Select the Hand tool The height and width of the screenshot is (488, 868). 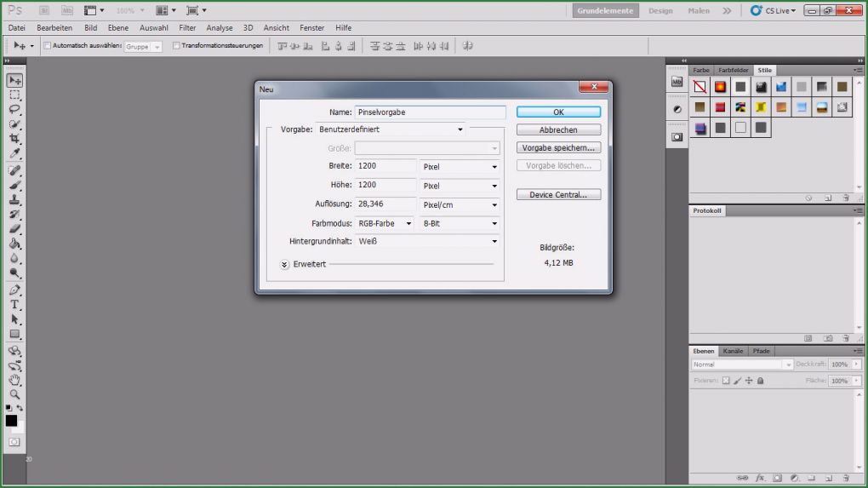click(x=14, y=380)
